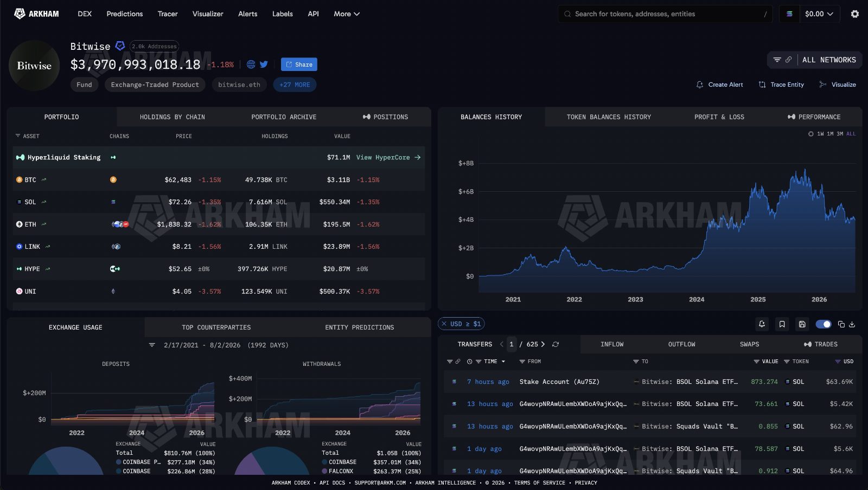868x490 pixels.
Task: Open Bitwise website globe icon
Action: 251,65
